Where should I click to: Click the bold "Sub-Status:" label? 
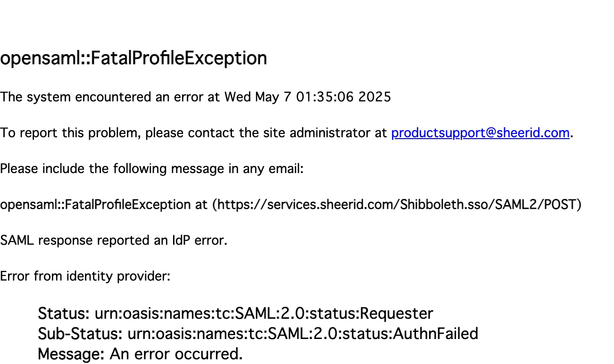80,334
